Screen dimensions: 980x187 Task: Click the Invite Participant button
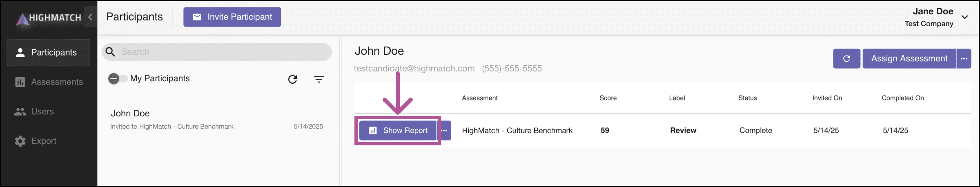[x=232, y=17]
